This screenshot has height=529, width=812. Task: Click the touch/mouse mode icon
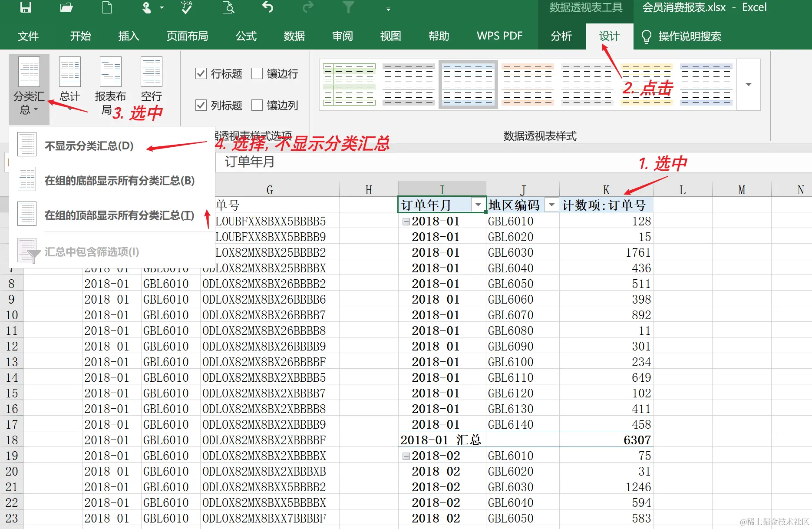[147, 7]
